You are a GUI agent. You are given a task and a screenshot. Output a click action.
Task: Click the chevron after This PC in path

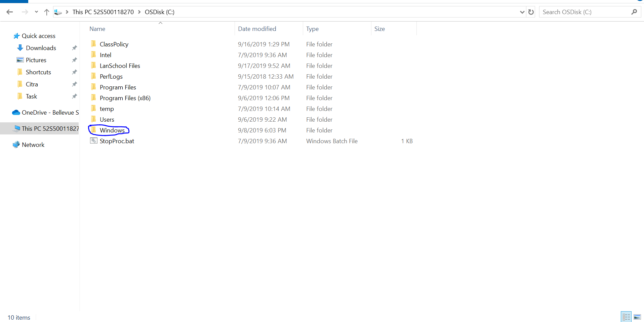click(139, 12)
